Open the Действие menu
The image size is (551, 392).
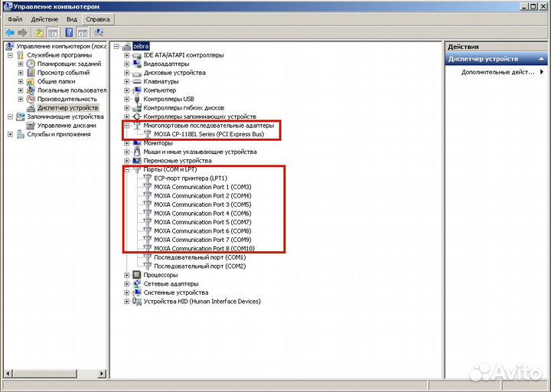pyautogui.click(x=44, y=18)
